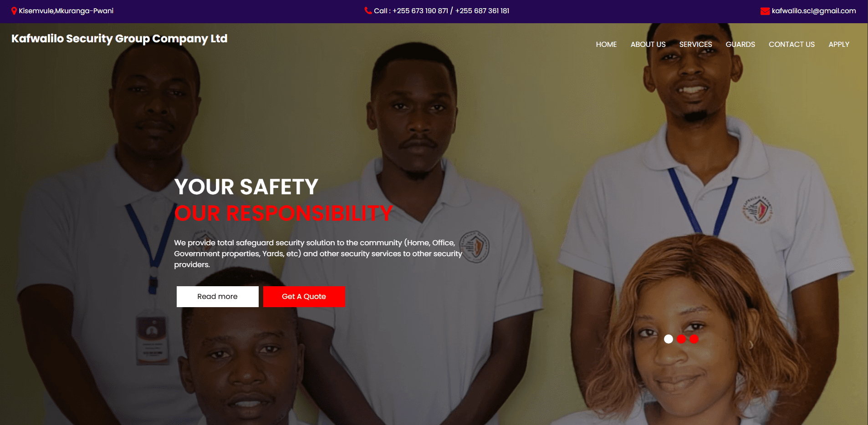Select the second carousel slide dot
The image size is (868, 425).
point(681,339)
